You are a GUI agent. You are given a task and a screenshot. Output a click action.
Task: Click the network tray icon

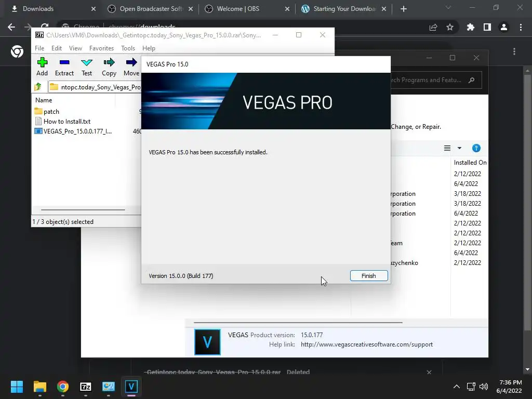coord(471,387)
